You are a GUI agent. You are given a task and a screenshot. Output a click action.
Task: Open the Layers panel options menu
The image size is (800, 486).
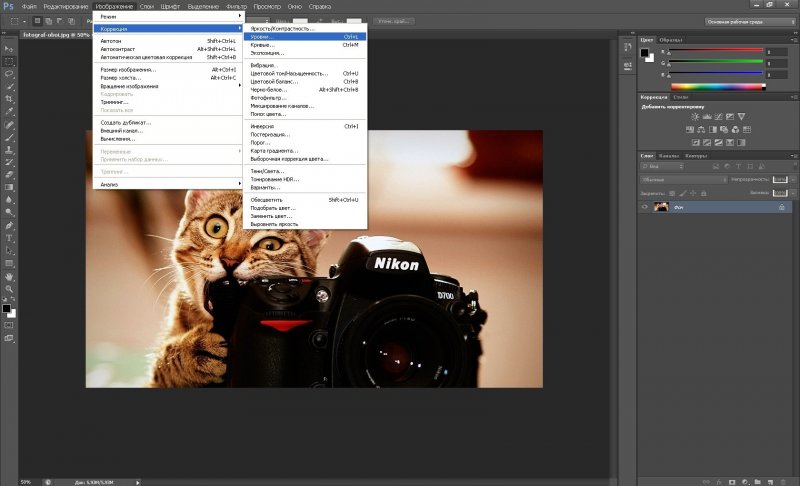(794, 156)
